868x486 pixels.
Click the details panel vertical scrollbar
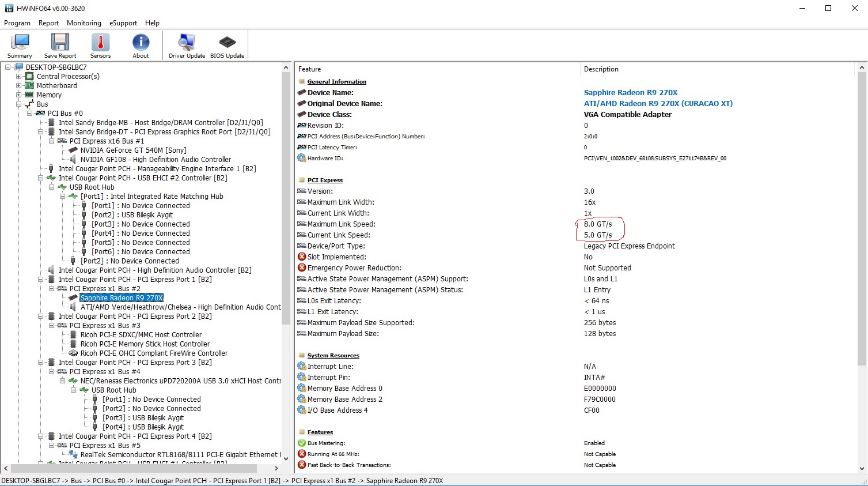pos(862,219)
